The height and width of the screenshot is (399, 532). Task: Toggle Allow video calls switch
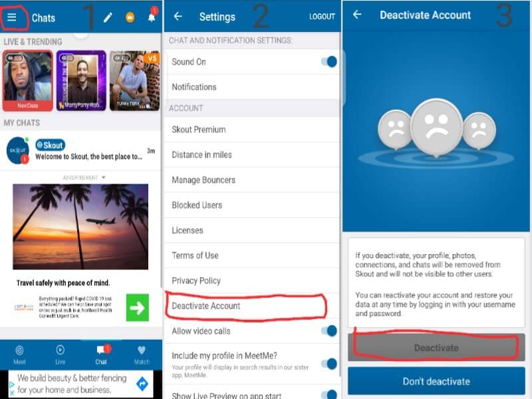329,331
